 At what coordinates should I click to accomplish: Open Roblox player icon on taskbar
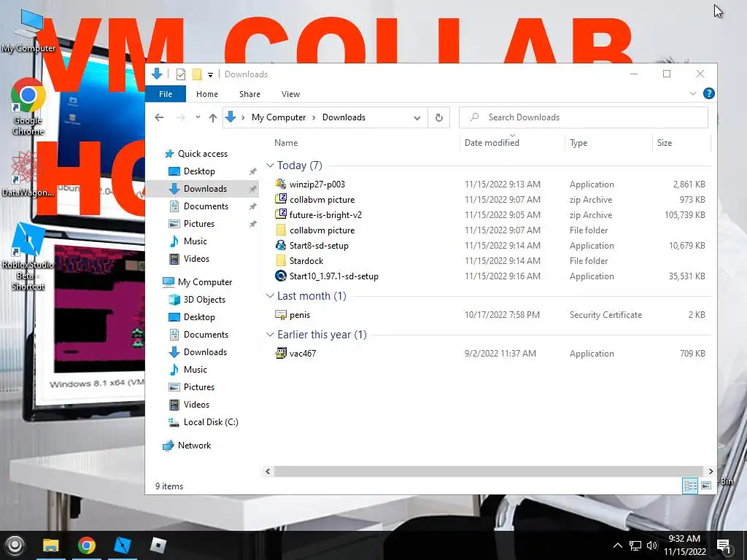tap(158, 545)
